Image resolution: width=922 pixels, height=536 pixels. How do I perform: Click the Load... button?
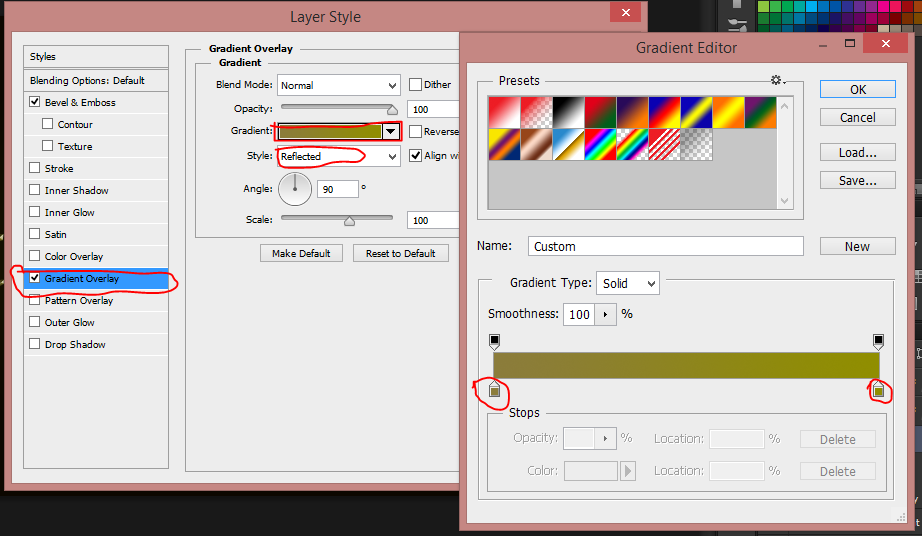point(858,153)
